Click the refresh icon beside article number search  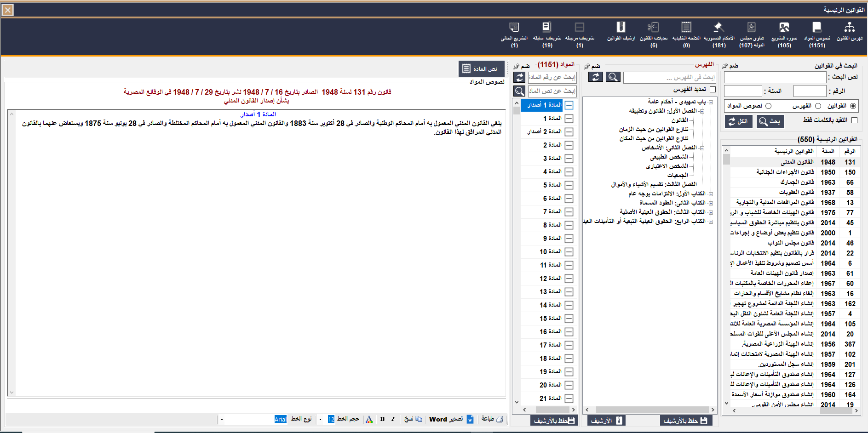coord(519,77)
